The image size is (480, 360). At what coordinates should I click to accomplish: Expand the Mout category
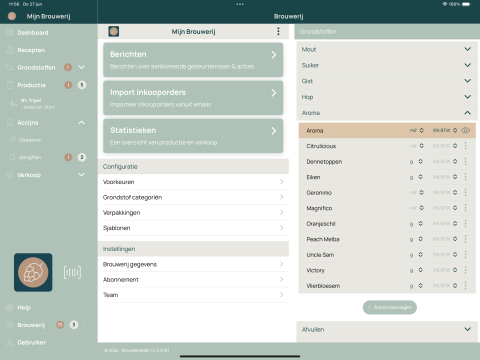coord(387,49)
